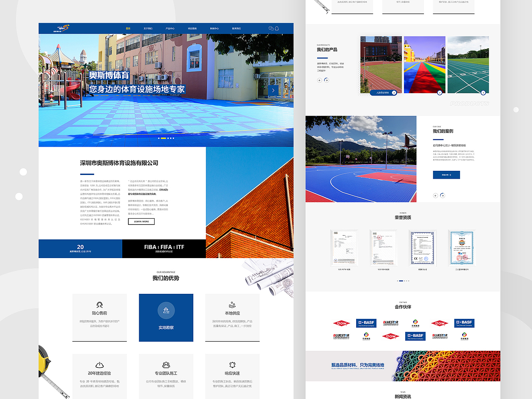
Task: Click the 深圳市奥斯博体育设施有限公司 heading
Action: pyautogui.click(x=119, y=163)
